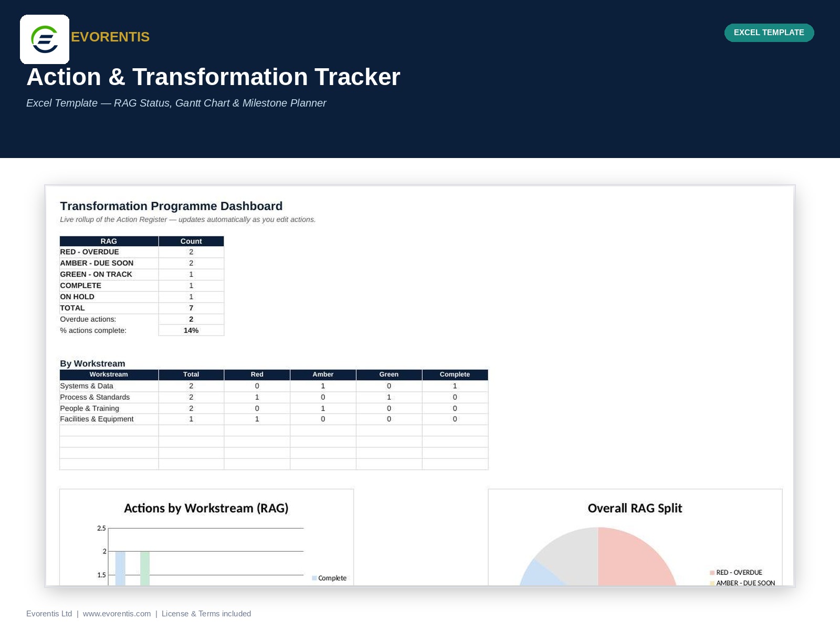Select the Workstream column header
This screenshot has width=840, height=630.
tap(109, 374)
